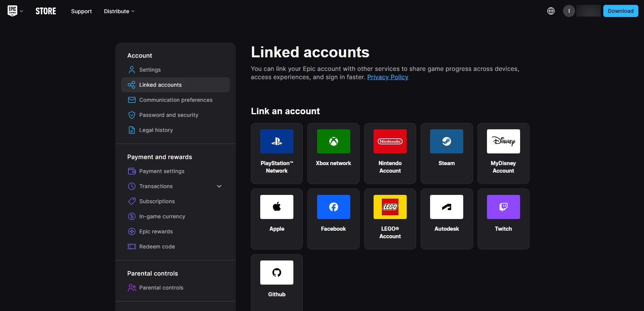Screen dimensions: 644x311
Task: Open Communication preferences
Action: [175, 100]
